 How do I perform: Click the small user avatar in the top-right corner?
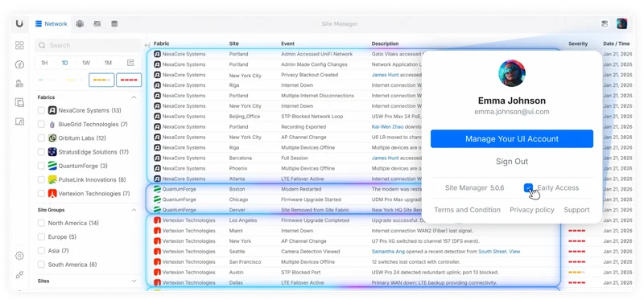pyautogui.click(x=621, y=23)
